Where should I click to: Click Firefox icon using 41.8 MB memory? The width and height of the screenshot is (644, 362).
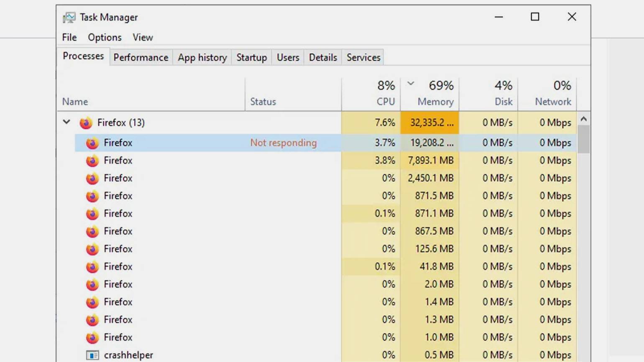[92, 267]
